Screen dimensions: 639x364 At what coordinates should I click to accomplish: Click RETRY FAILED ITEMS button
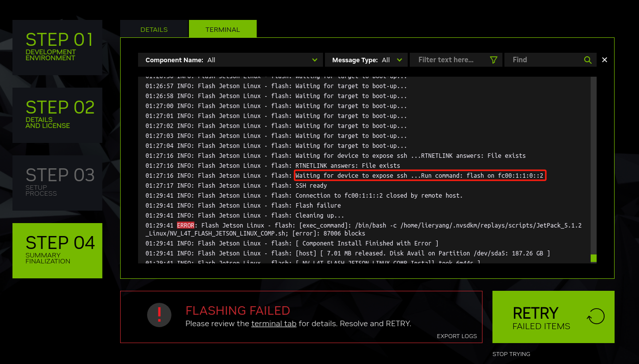pyautogui.click(x=553, y=317)
